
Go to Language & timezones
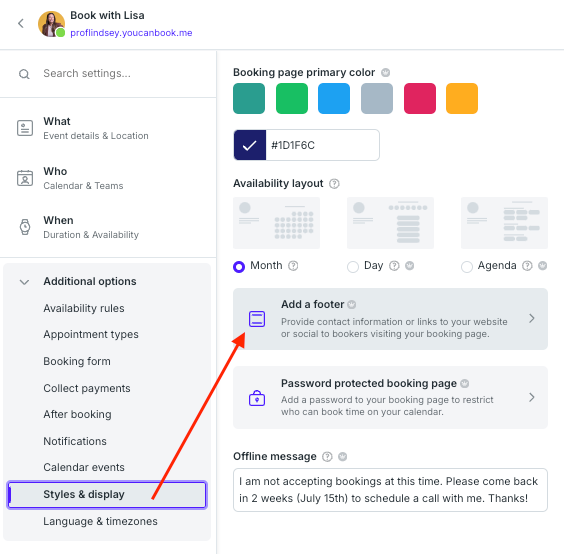100,521
